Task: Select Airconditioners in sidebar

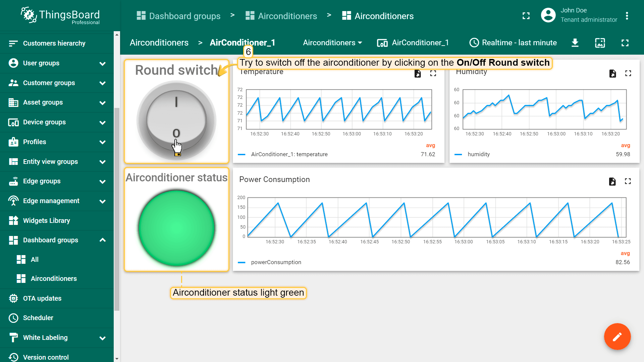Action: 57,279
